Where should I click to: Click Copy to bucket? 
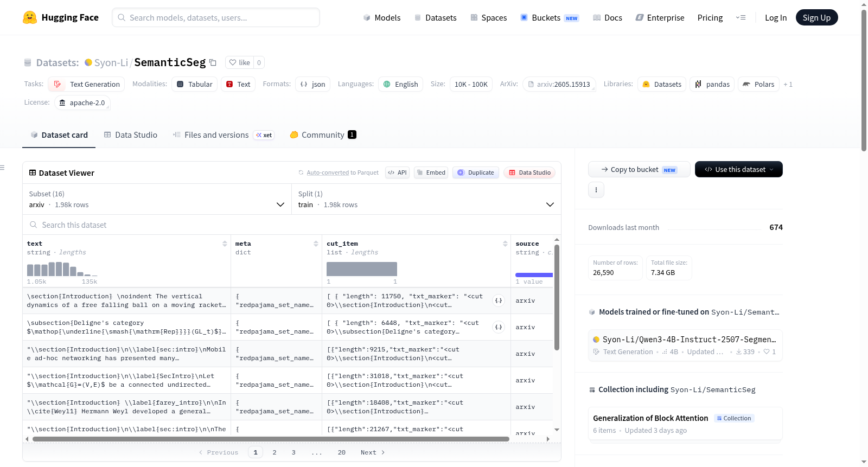tap(639, 169)
